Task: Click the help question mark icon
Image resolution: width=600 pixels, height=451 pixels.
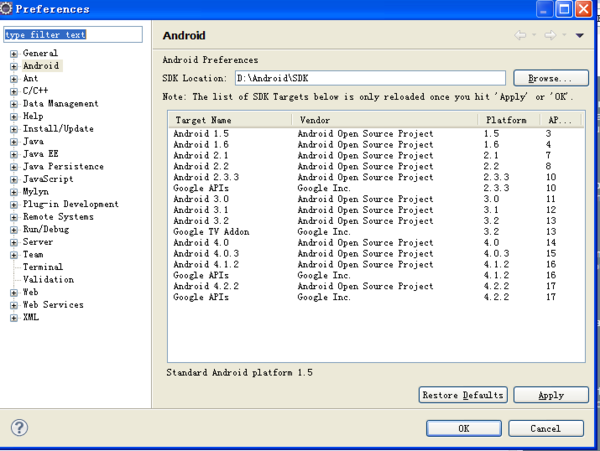Action: click(x=19, y=427)
